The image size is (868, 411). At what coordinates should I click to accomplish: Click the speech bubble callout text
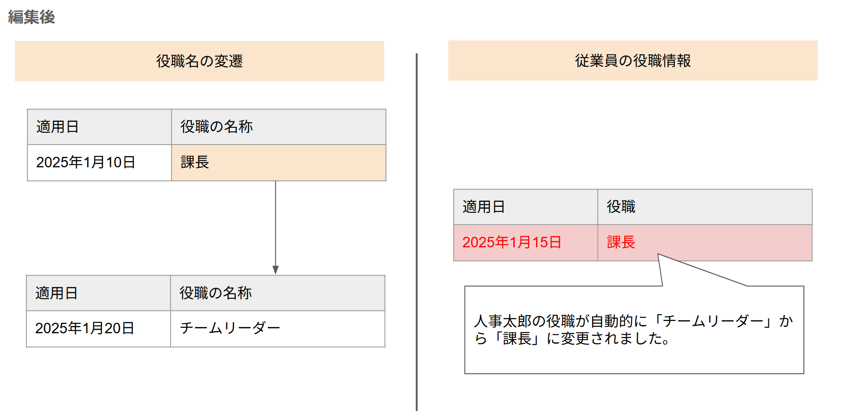pyautogui.click(x=633, y=330)
